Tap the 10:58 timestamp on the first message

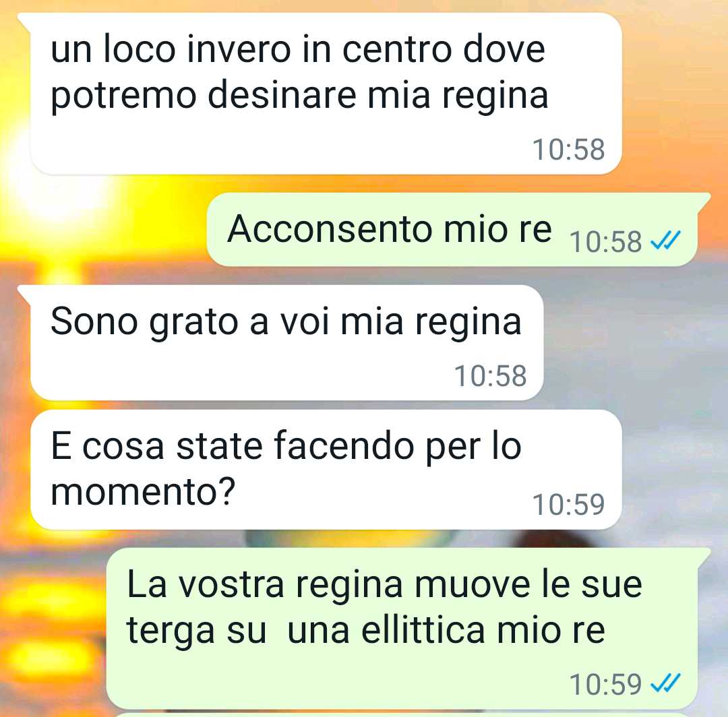(x=568, y=150)
